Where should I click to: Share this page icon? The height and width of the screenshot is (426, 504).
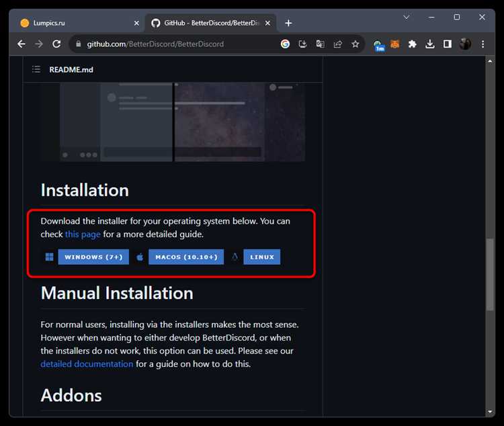pos(337,44)
